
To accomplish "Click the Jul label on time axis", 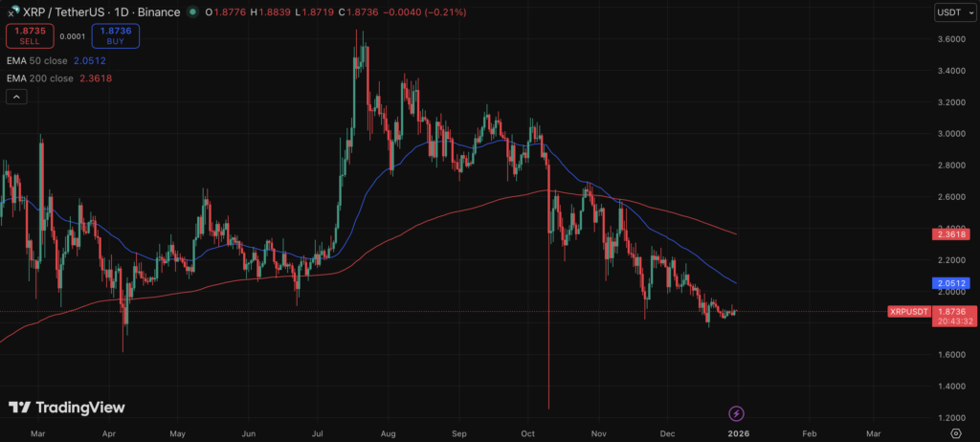I will click(316, 433).
